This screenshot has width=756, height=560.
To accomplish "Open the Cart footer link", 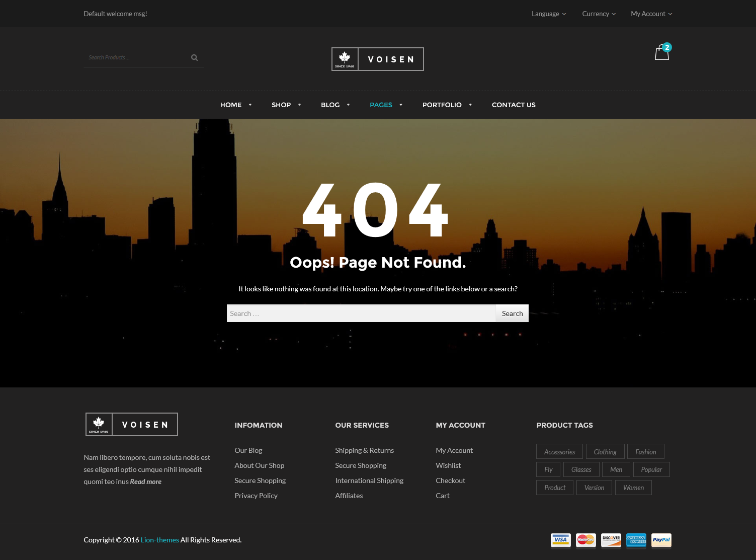I will coord(443,496).
